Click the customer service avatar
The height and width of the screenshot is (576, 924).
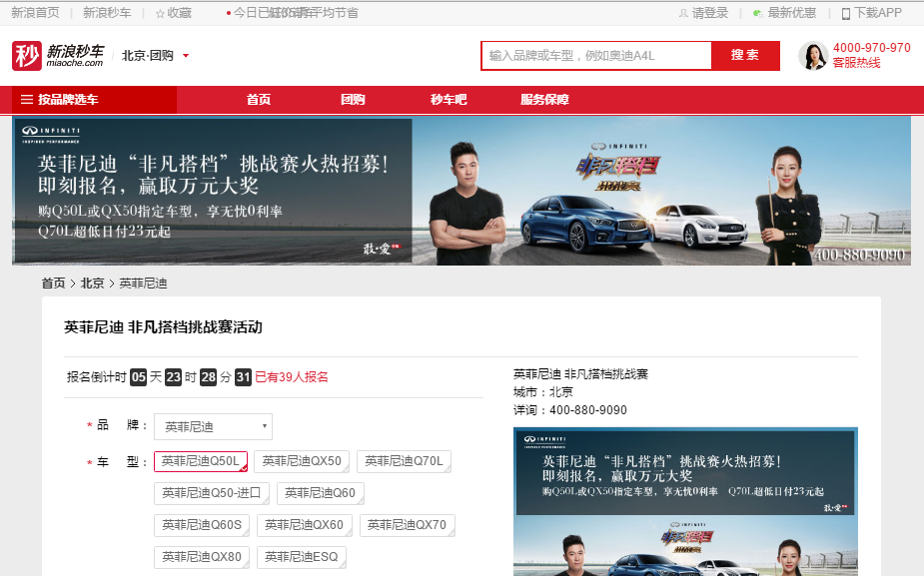[813, 56]
